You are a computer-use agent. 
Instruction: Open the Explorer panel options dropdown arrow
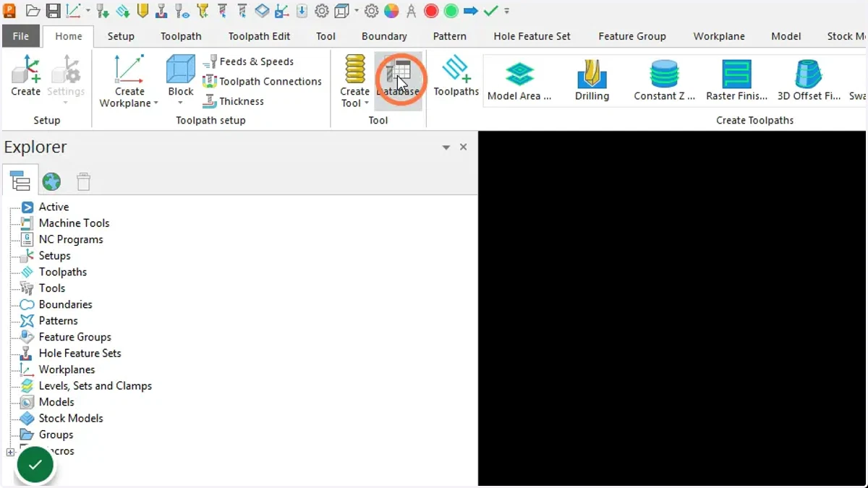pyautogui.click(x=446, y=147)
